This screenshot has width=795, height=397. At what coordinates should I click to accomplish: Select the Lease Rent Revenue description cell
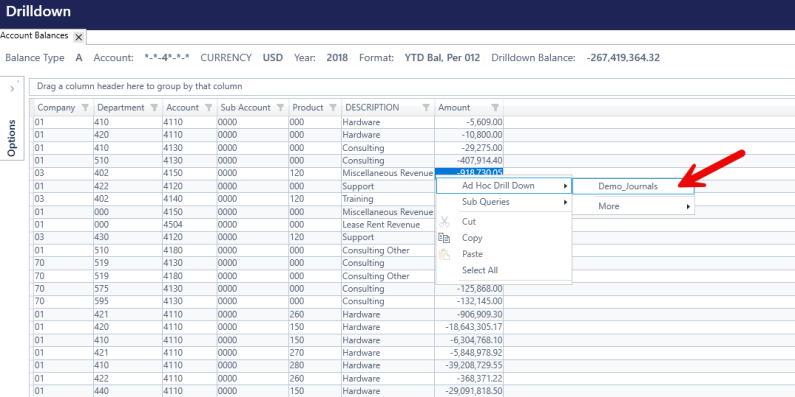[388, 225]
